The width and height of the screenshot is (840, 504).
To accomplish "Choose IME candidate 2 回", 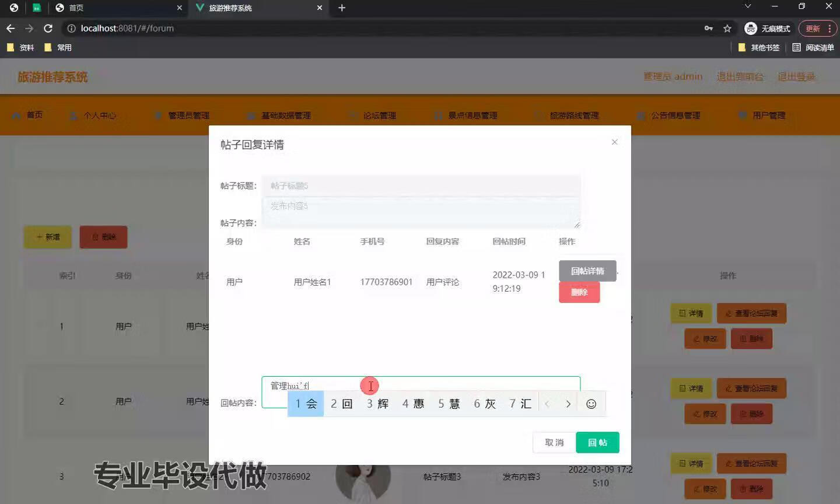I will tap(341, 404).
